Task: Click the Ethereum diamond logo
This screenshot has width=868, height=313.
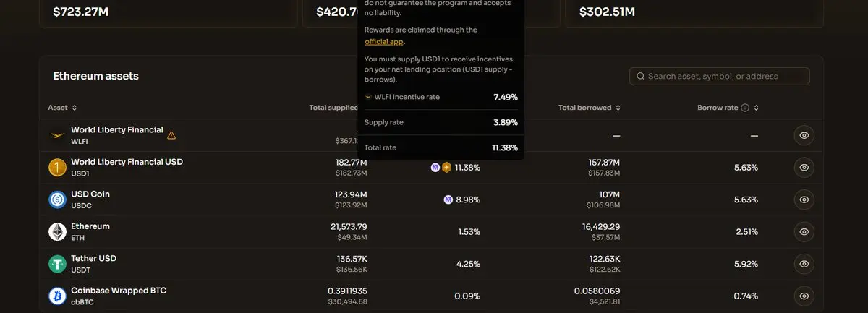Action: click(57, 231)
